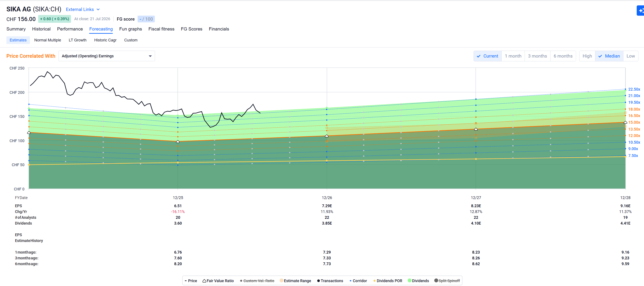The image size is (644, 286).
Task: Click the fair value triangle marker at 12/26
Action: (x=327, y=136)
